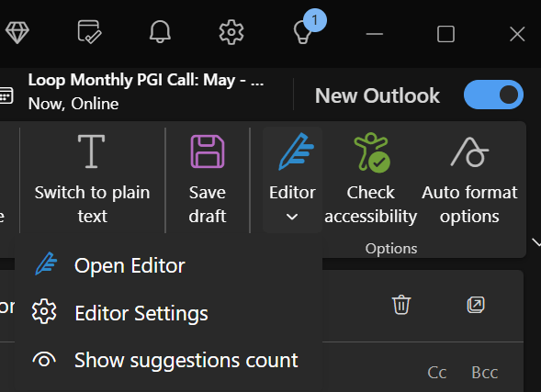
Task: Pop out message to new window
Action: tap(476, 305)
